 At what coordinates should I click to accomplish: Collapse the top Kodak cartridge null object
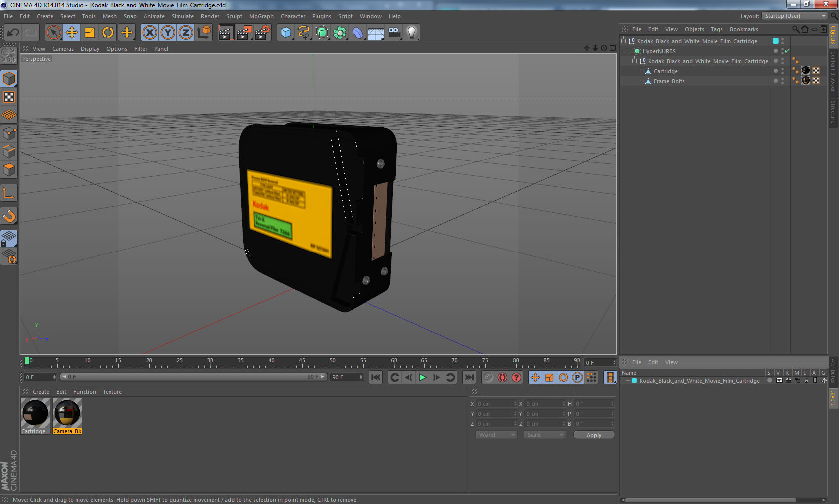pyautogui.click(x=624, y=41)
